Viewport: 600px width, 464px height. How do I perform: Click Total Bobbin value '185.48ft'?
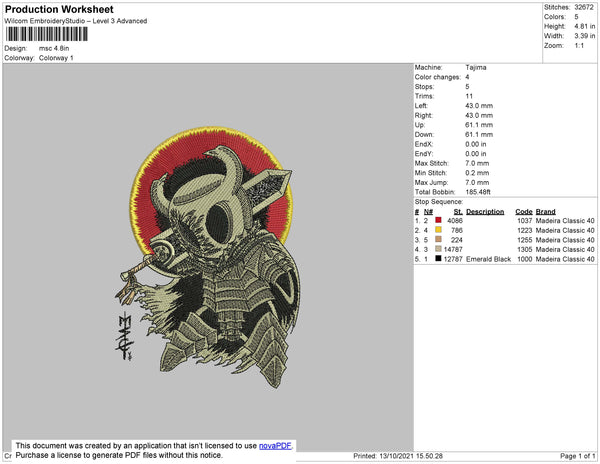478,192
